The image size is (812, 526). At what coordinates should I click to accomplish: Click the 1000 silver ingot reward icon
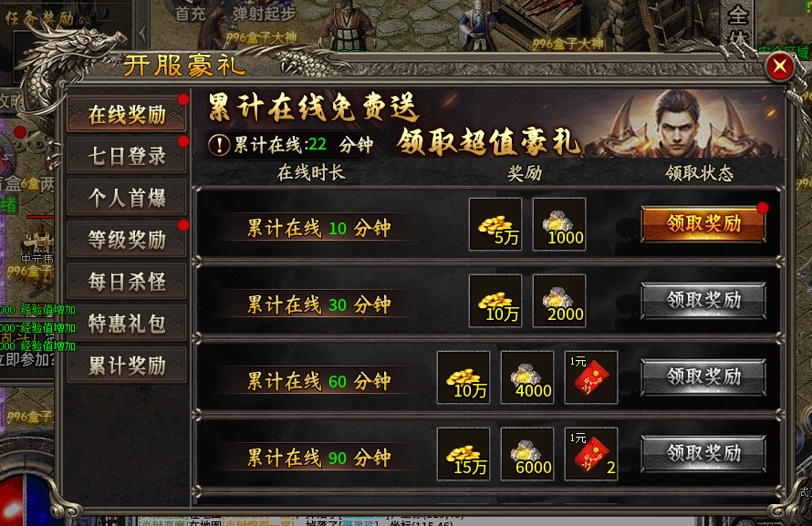[559, 224]
